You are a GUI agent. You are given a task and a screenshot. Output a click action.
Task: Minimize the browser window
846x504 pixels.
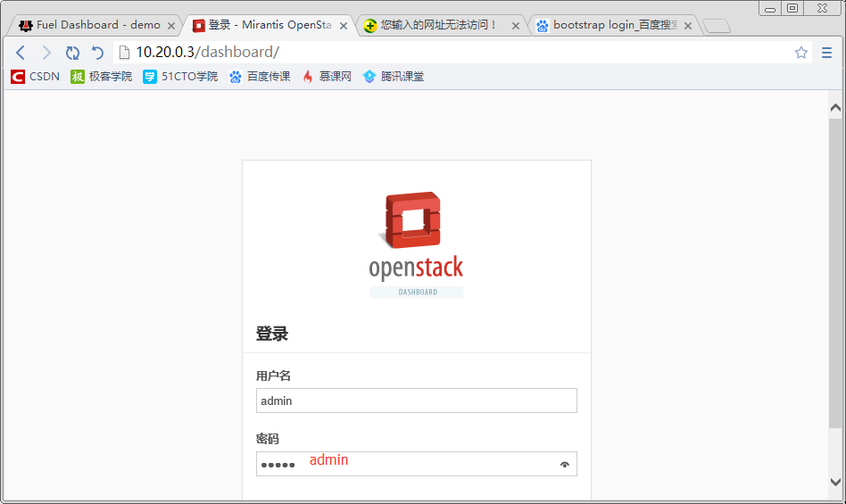(770, 8)
